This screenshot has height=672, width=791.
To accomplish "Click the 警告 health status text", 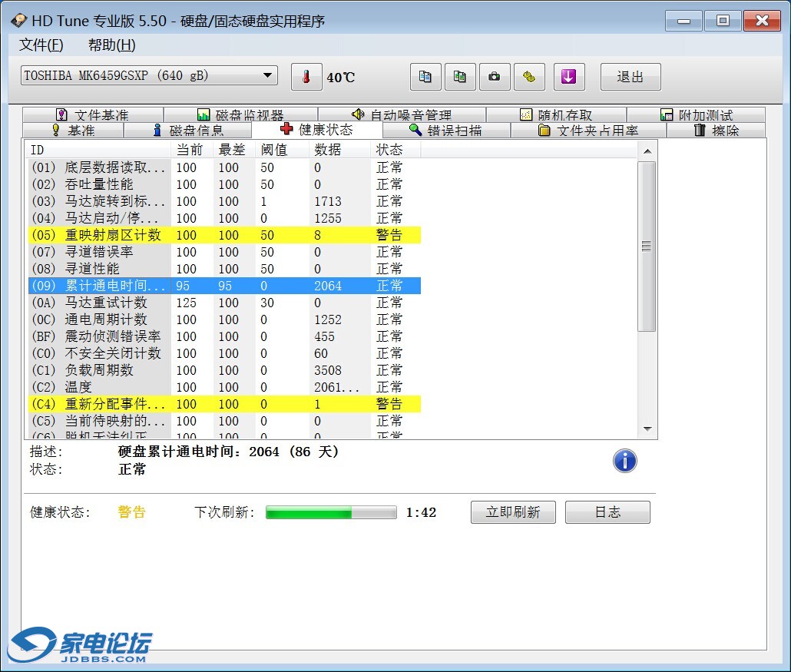I will [131, 512].
